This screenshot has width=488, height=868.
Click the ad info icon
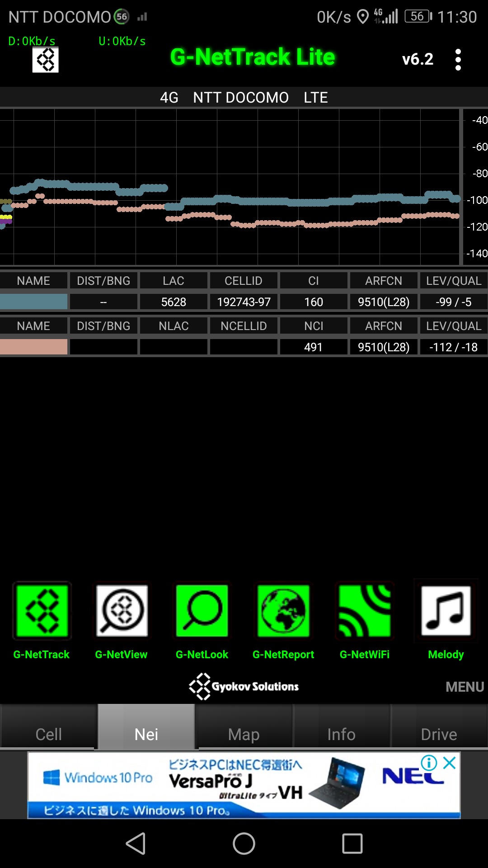tap(429, 763)
